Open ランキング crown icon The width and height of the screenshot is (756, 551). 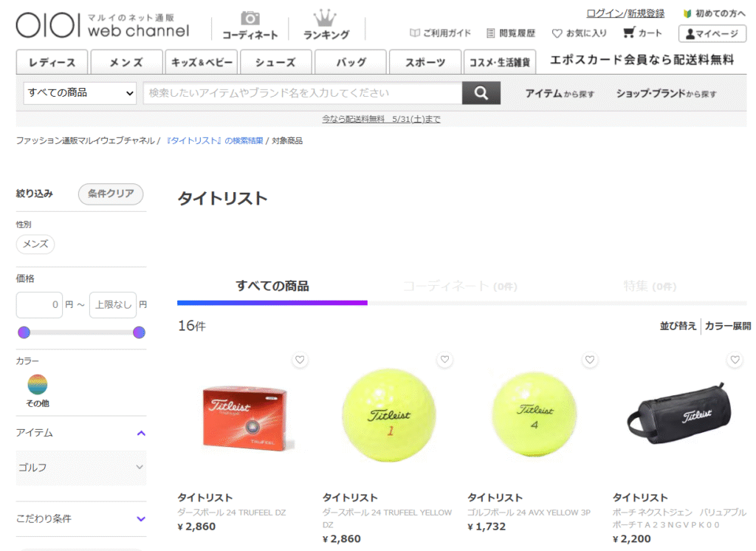[x=326, y=25]
